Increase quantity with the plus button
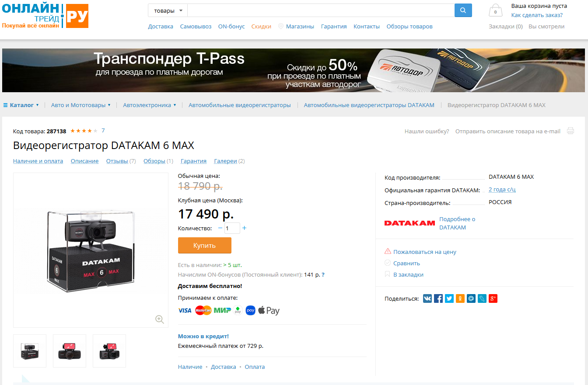 pos(244,228)
